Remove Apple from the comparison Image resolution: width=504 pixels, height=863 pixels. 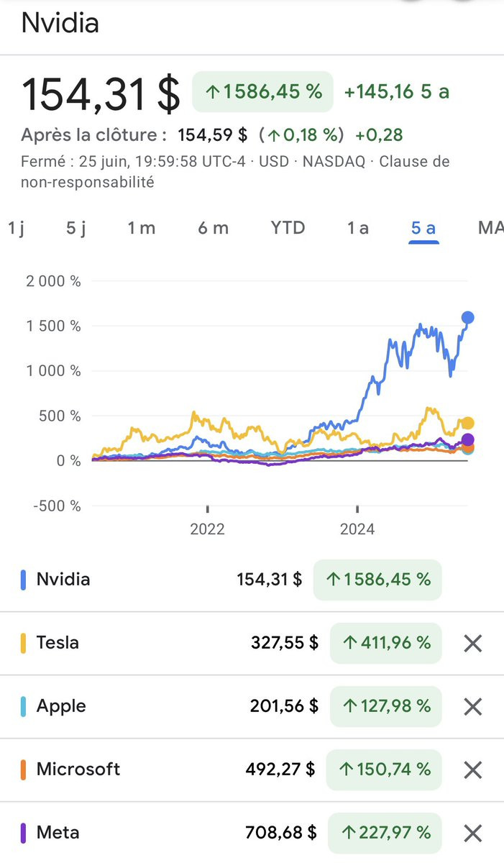[472, 706]
